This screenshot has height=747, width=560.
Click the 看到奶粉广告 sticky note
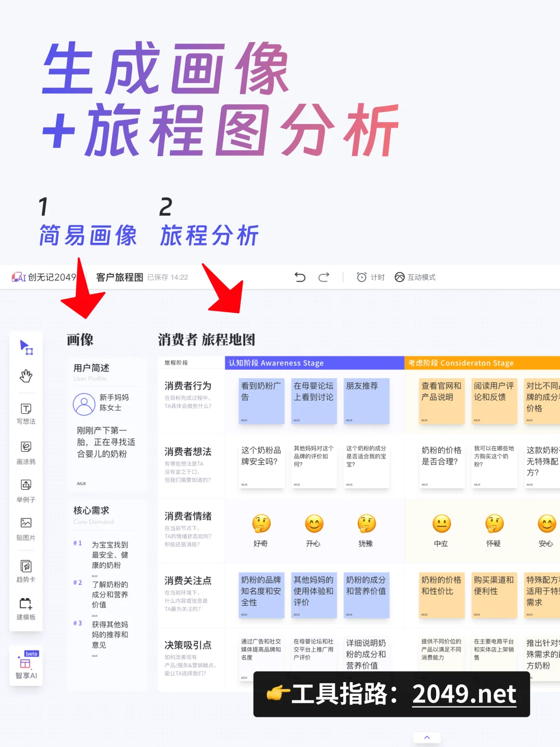coord(261,401)
